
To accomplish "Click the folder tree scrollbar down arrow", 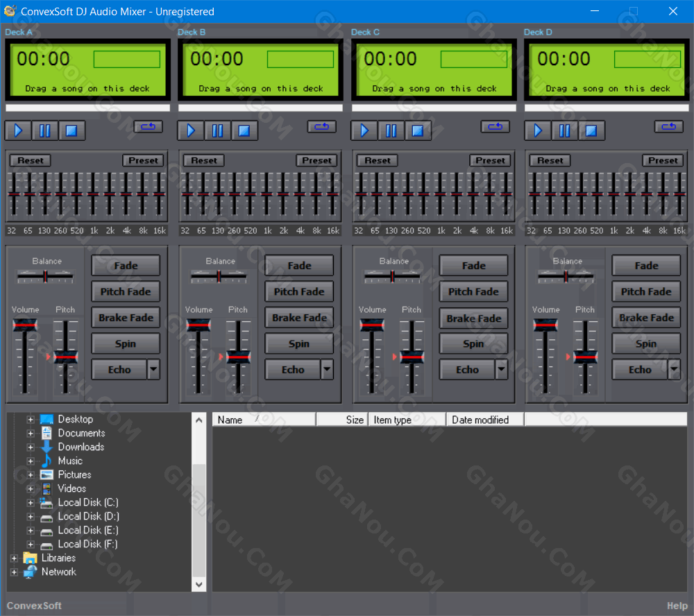I will [199, 585].
